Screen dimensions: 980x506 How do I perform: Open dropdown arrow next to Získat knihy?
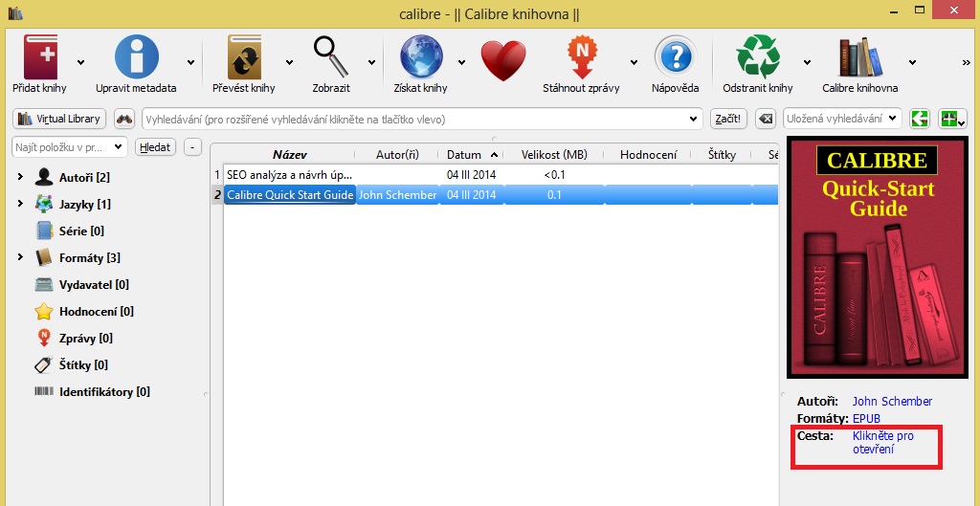point(462,62)
